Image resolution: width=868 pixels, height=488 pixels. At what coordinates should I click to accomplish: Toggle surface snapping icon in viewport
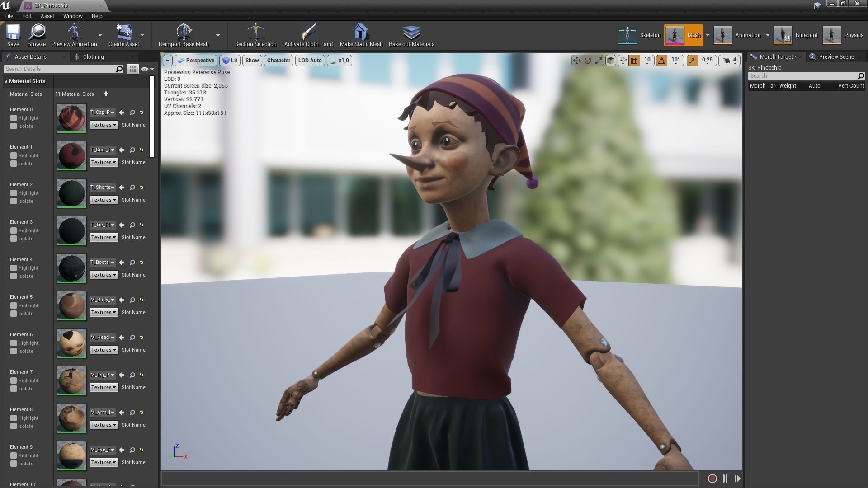(x=623, y=61)
